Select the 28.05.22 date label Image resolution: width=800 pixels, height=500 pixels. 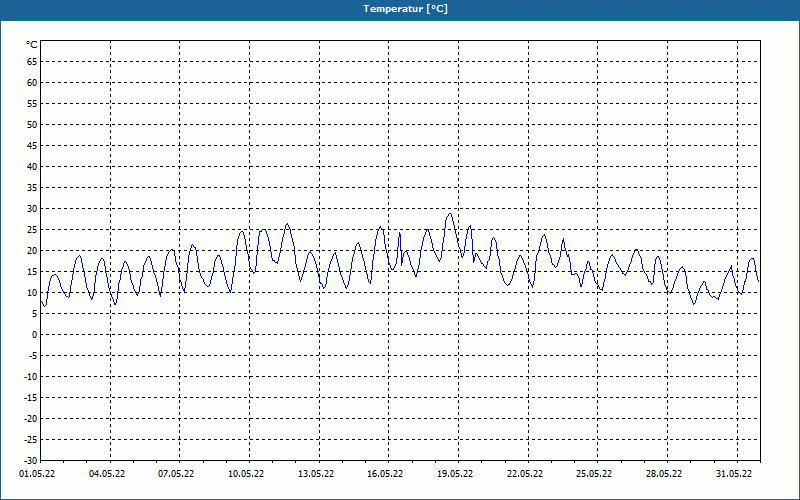(x=664, y=474)
